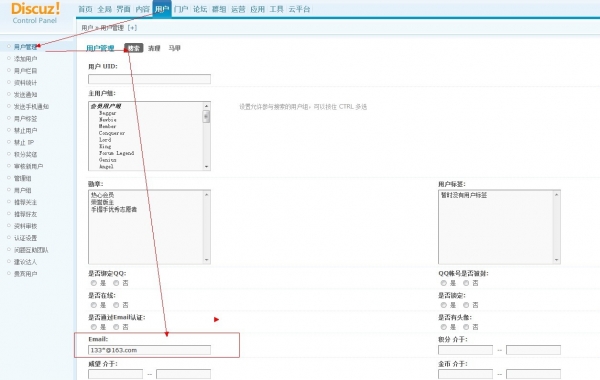Open 资料统计 in the left sidebar
The height and width of the screenshot is (380, 600).
pos(25,83)
